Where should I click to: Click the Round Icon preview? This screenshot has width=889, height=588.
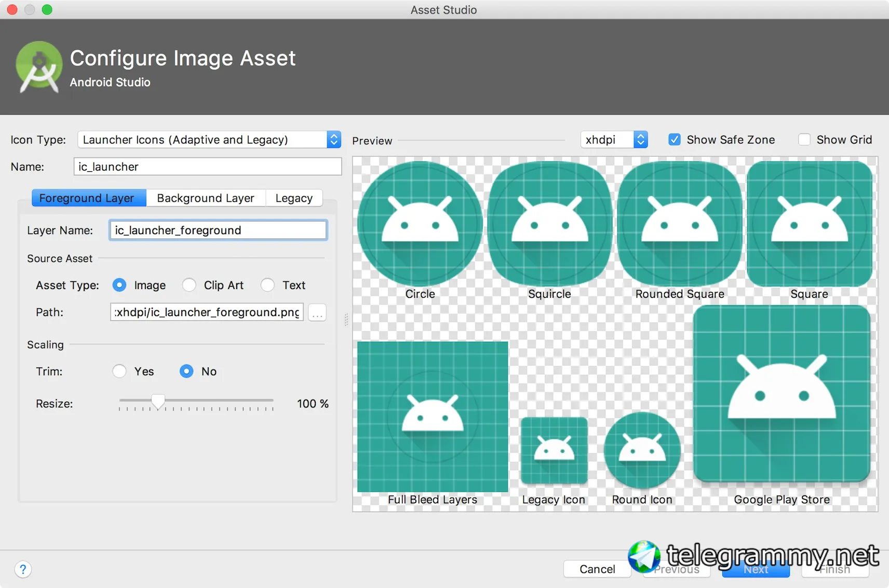(642, 449)
